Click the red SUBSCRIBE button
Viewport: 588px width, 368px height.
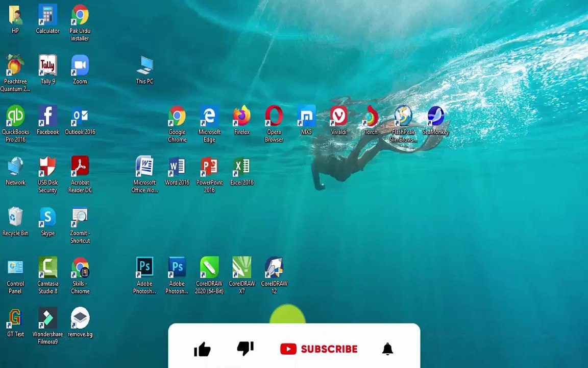point(318,349)
